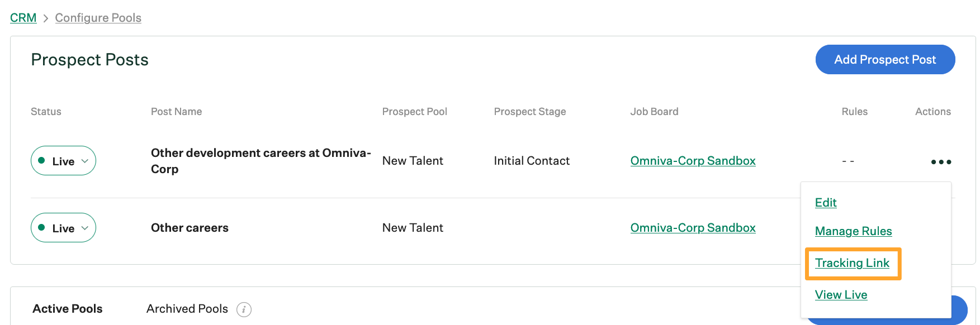980x325 pixels.
Task: Expand the chevron on the second Live badge
Action: coord(86,228)
